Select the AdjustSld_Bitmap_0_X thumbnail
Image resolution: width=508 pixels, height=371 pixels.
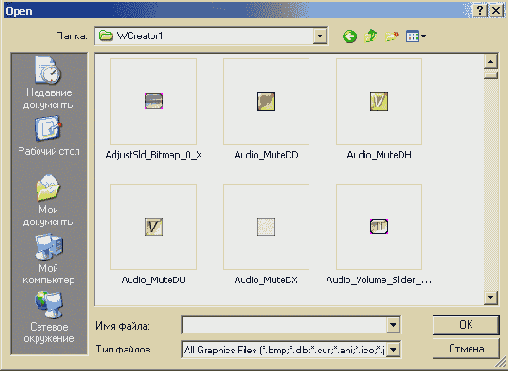(x=154, y=101)
